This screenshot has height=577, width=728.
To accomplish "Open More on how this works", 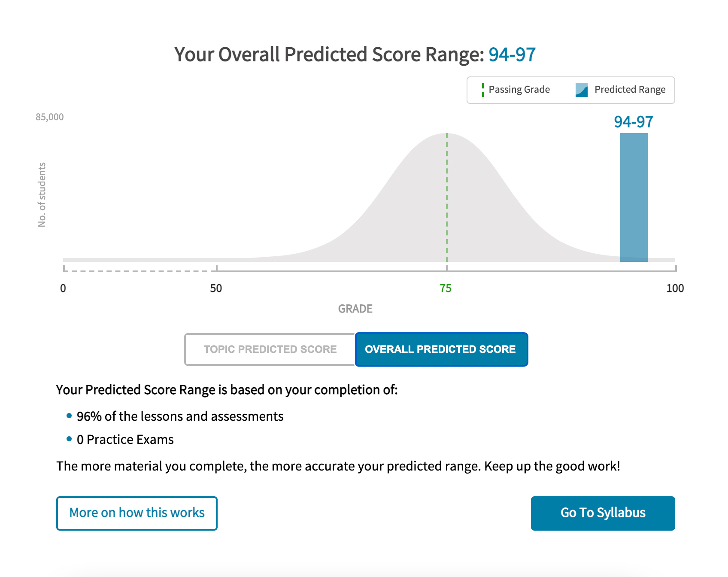I will (137, 513).
